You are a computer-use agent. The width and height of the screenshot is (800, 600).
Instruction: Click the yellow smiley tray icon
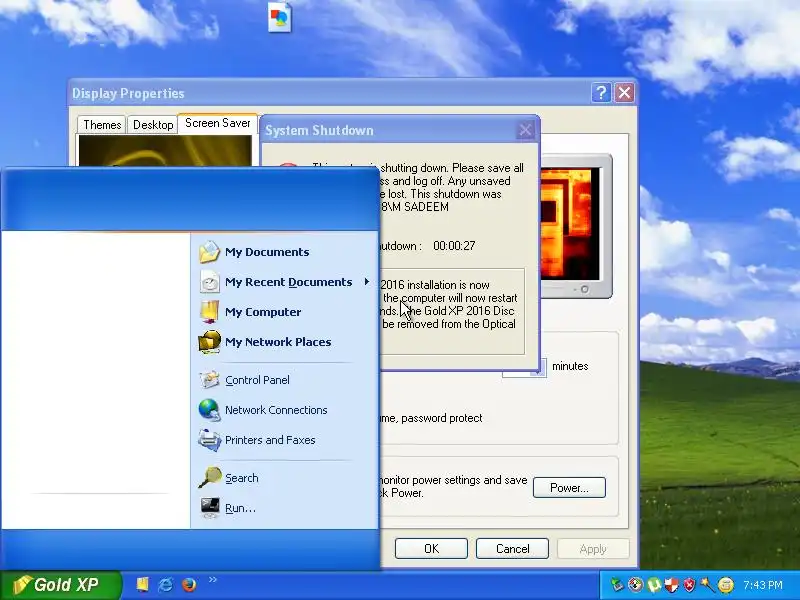[x=726, y=585]
